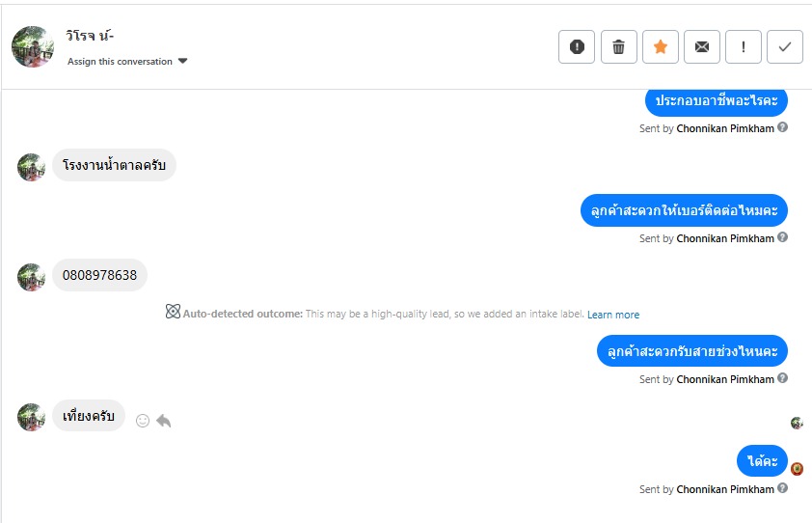Click the ได้คะ sent message bubble

coord(762,461)
